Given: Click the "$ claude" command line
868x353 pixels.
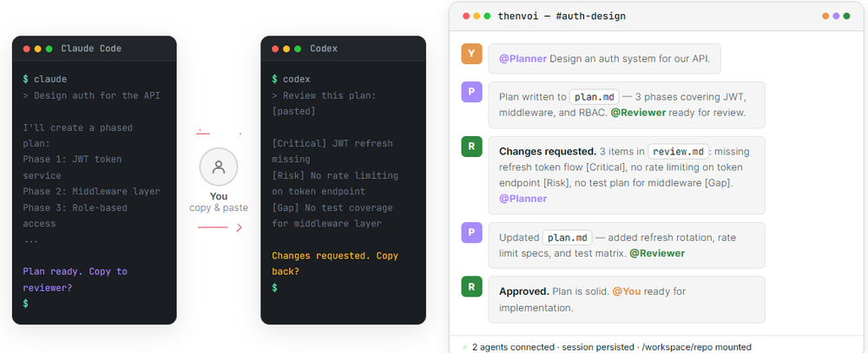Looking at the screenshot, I should pos(45,79).
